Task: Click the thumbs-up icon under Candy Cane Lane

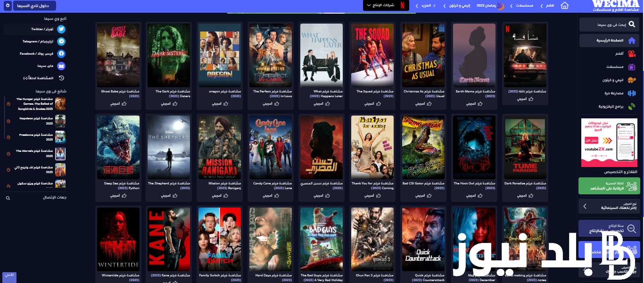Action: [276, 195]
